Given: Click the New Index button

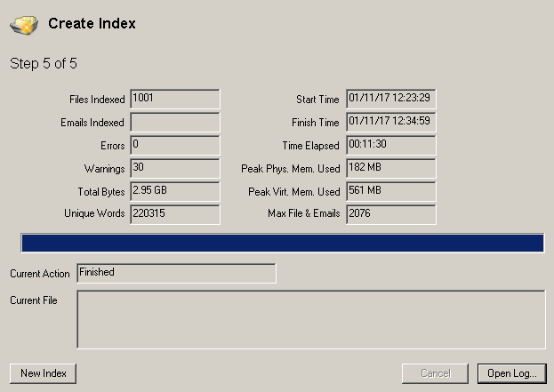Looking at the screenshot, I should (x=43, y=373).
